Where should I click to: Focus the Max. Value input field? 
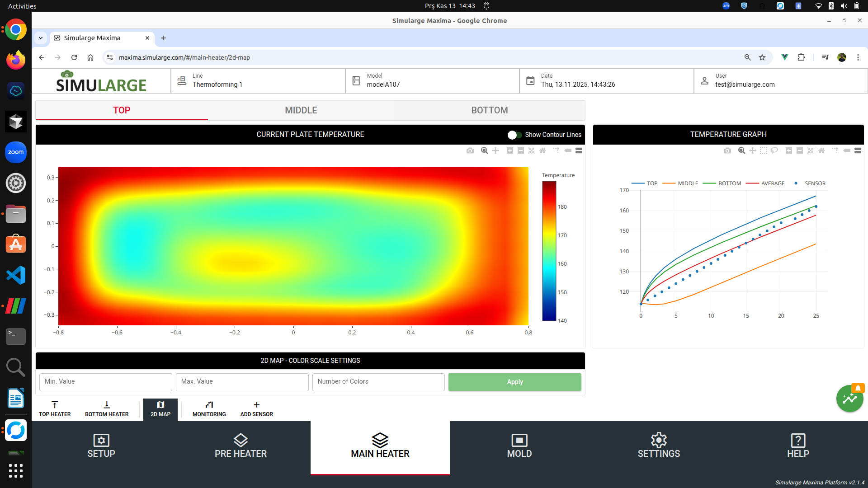tap(242, 382)
